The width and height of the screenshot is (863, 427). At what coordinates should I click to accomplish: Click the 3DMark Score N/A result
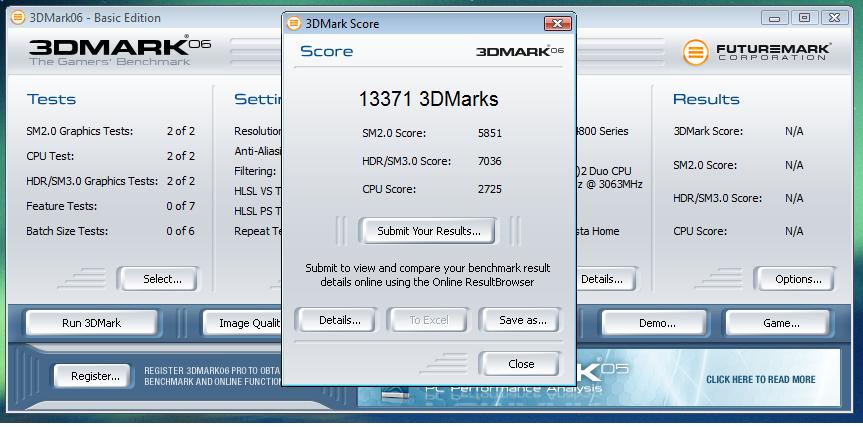(794, 132)
